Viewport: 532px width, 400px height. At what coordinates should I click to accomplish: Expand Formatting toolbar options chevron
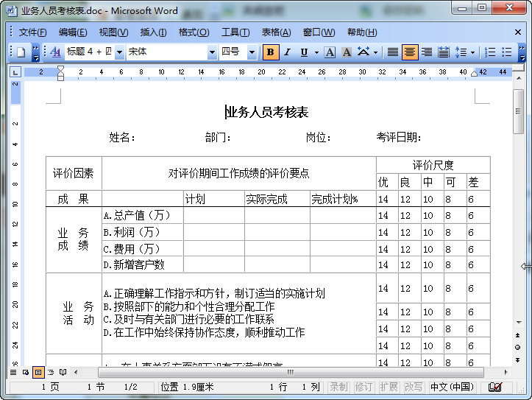click(522, 52)
